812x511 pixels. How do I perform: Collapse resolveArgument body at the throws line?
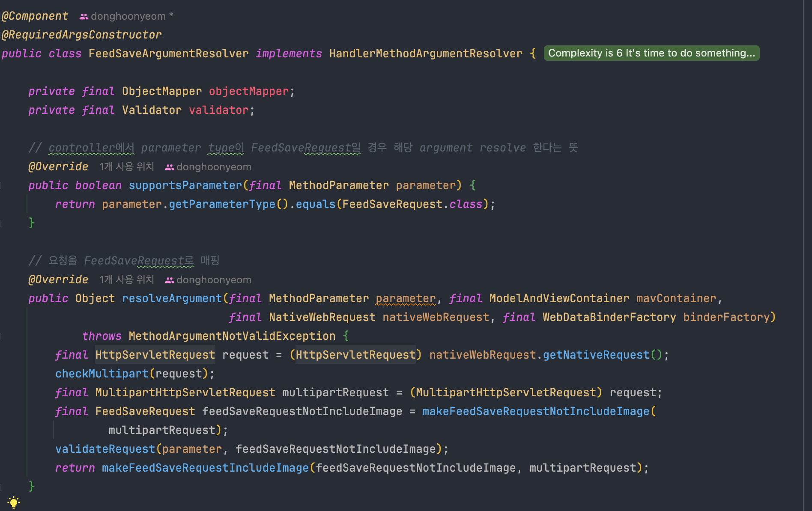(1, 336)
